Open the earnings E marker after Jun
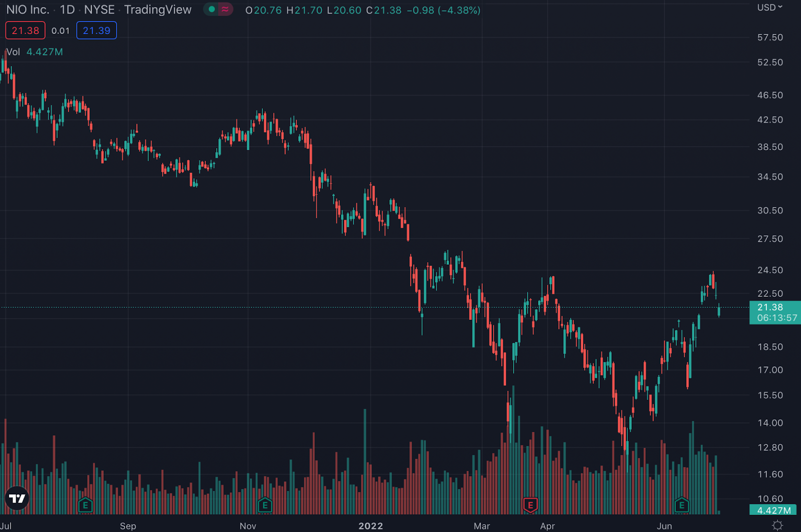Image resolution: width=801 pixels, height=532 pixels. coord(682,505)
